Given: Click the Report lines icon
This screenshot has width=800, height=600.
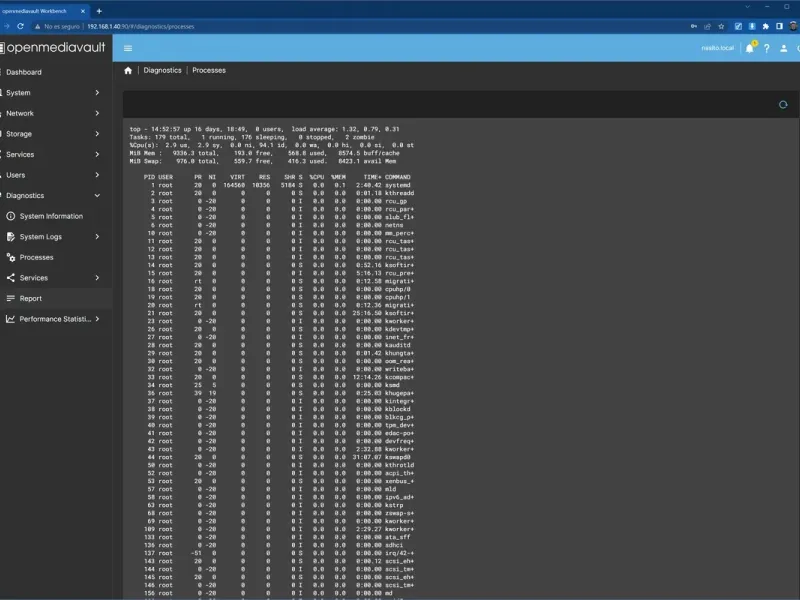Looking at the screenshot, I should point(10,298).
